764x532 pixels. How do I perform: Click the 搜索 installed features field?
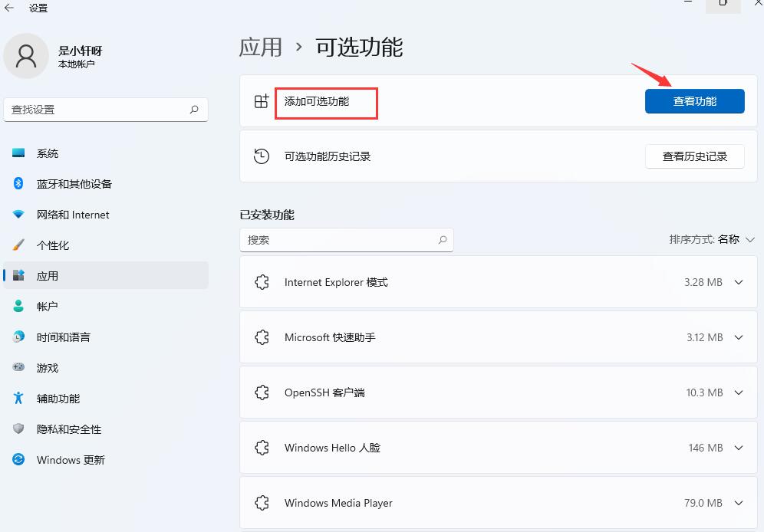[x=347, y=239]
